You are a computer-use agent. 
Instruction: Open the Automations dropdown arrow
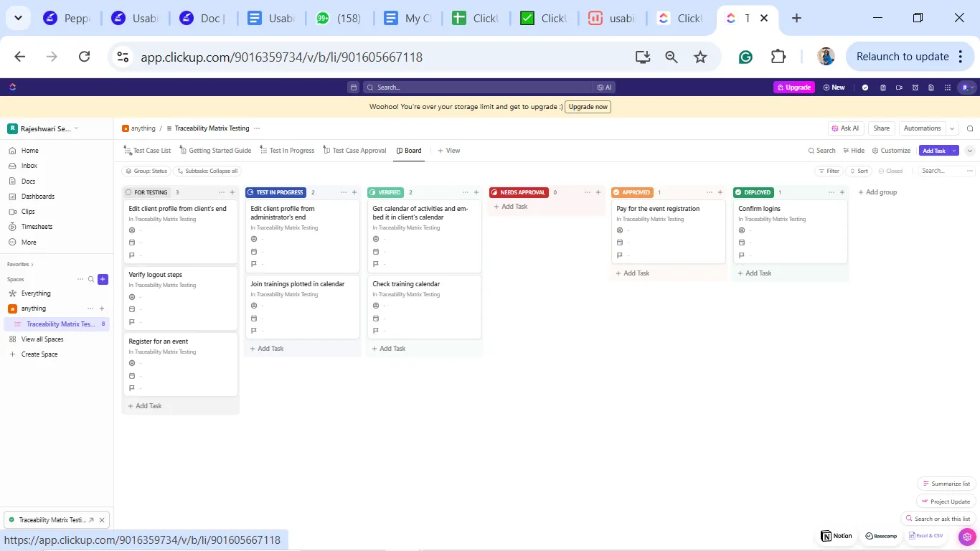(x=952, y=129)
